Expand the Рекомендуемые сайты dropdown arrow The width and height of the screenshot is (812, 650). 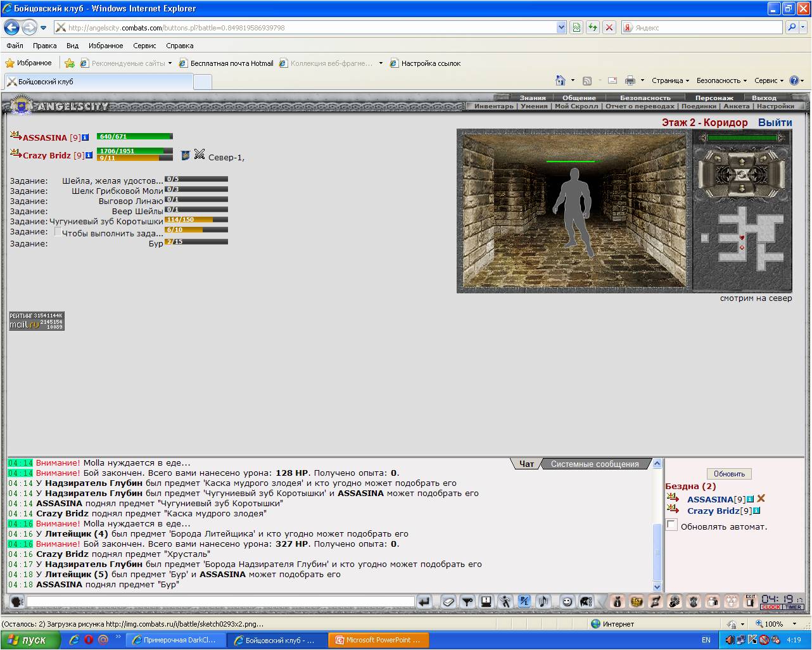click(170, 63)
